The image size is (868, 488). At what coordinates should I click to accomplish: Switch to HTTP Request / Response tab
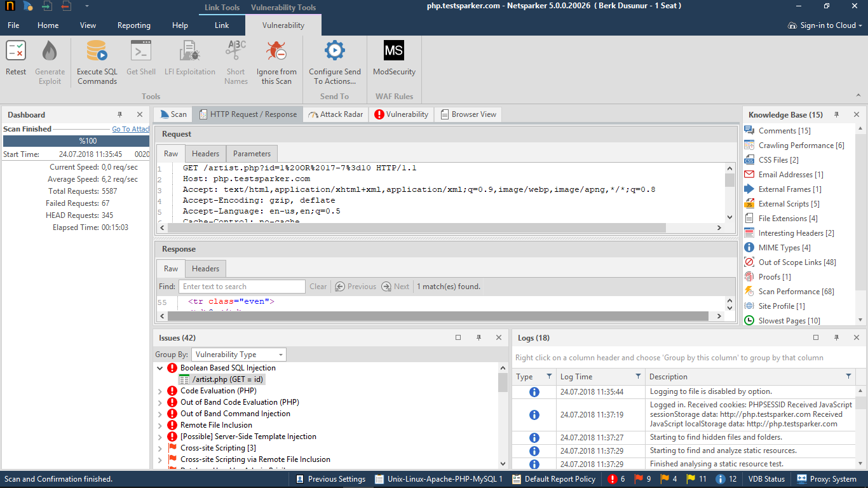[248, 114]
